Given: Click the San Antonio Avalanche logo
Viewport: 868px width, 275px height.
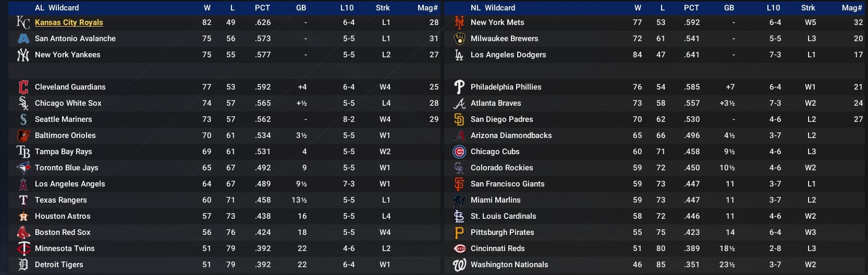Looking at the screenshot, I should pyautogui.click(x=23, y=39).
